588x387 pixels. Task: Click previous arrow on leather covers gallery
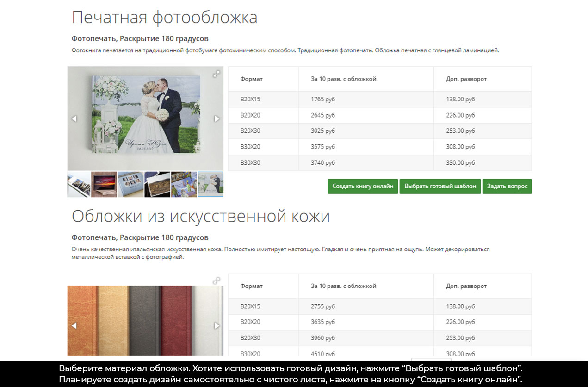point(74,326)
